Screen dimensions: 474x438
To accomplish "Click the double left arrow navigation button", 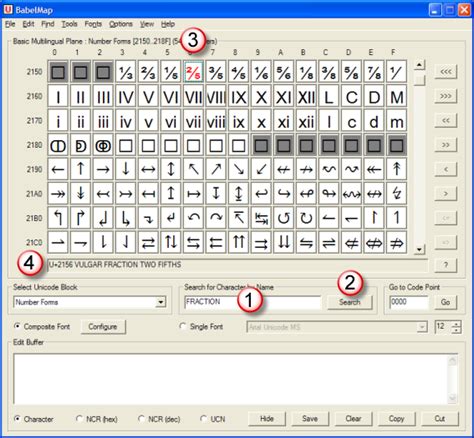I will point(446,121).
